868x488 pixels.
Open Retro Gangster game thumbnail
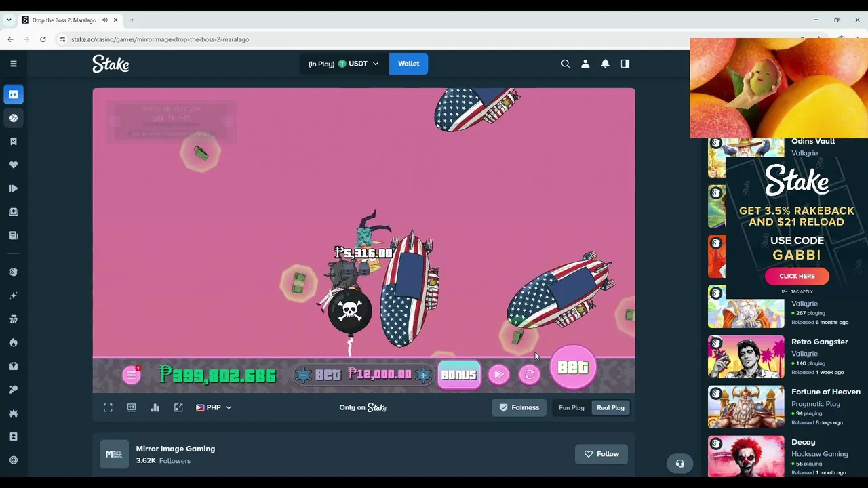point(746,357)
